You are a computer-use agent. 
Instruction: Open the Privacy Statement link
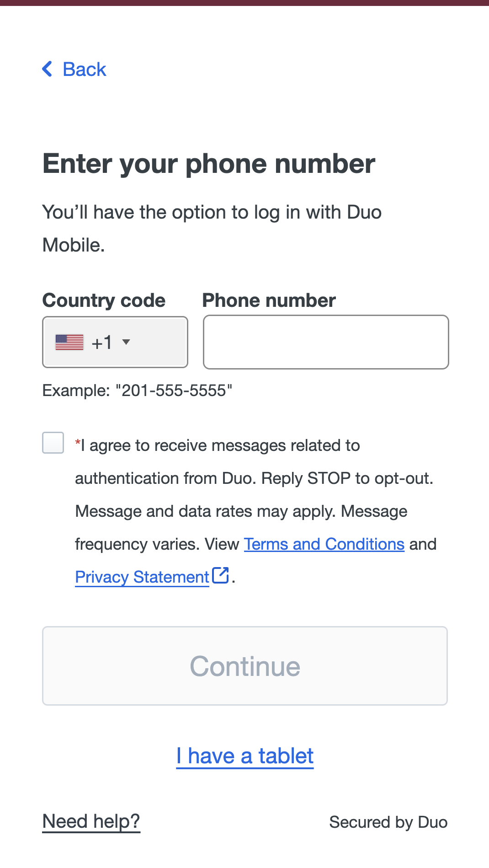click(x=142, y=577)
